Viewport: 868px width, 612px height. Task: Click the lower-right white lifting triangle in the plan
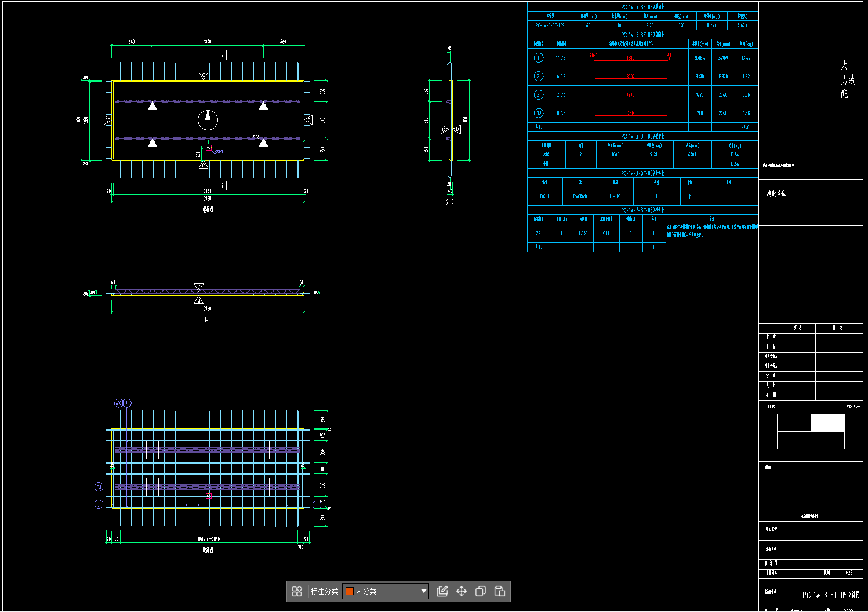(x=263, y=142)
